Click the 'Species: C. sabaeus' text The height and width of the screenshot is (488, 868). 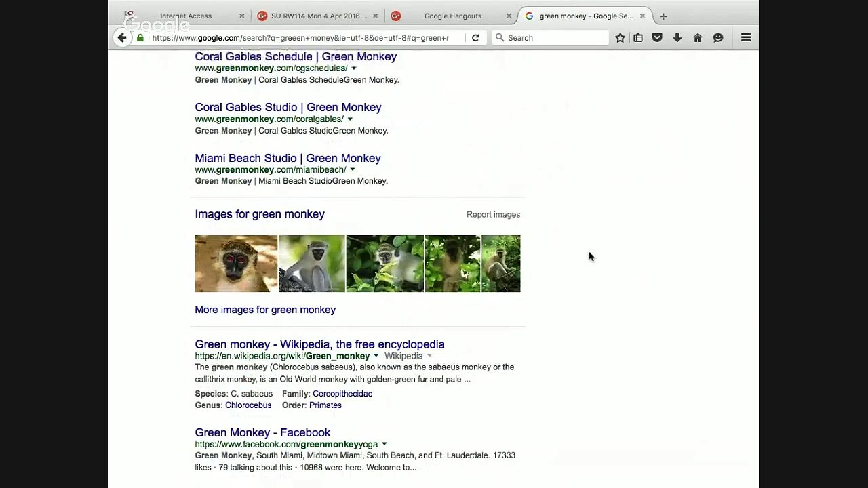[234, 394]
